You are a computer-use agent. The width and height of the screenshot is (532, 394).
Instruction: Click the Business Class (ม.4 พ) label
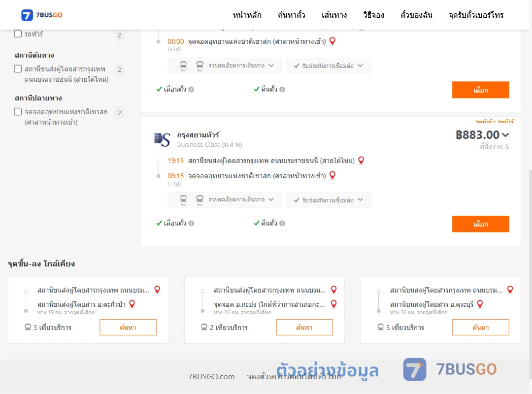coord(210,145)
